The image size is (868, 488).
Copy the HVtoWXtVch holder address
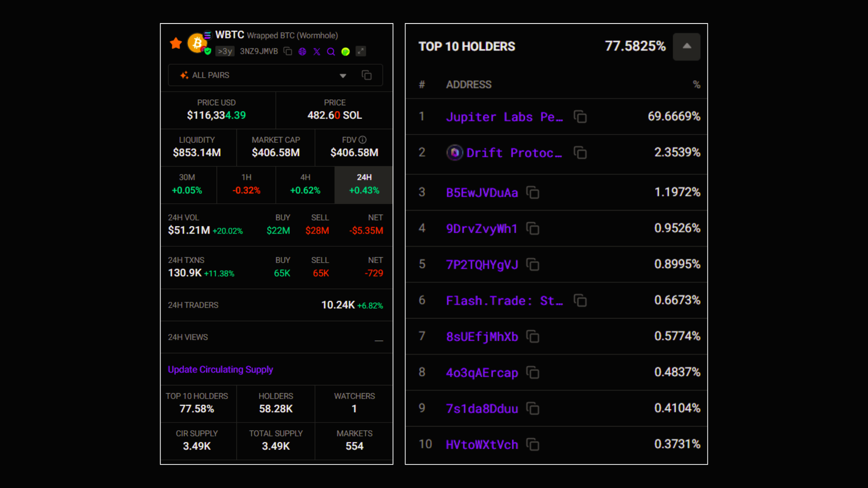533,445
